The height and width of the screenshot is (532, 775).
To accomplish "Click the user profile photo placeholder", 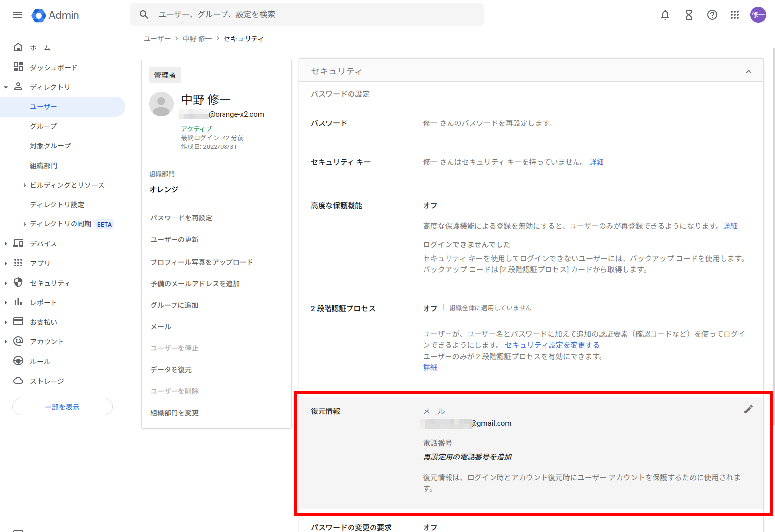I will [x=161, y=104].
